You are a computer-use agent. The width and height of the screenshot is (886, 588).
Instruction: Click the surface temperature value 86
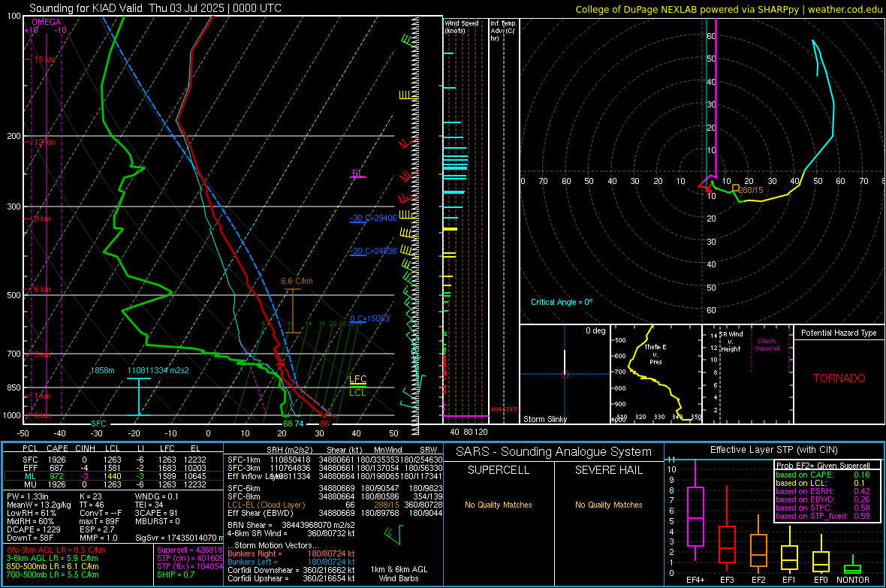pyautogui.click(x=324, y=424)
